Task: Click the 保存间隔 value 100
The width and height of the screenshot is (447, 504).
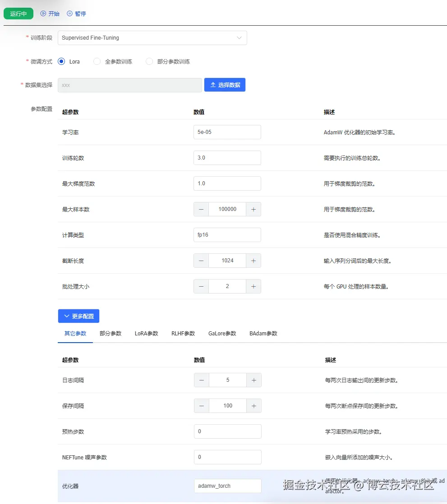Action: click(228, 406)
